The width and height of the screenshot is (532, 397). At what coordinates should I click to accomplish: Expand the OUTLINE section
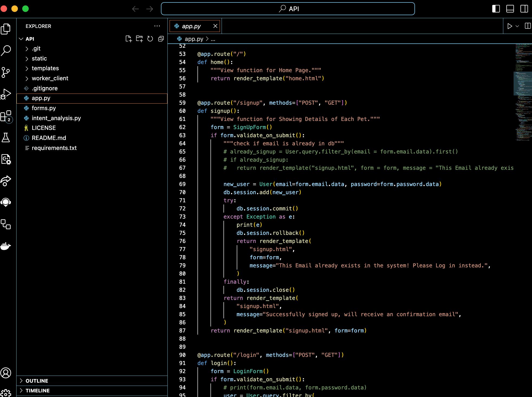click(92, 381)
